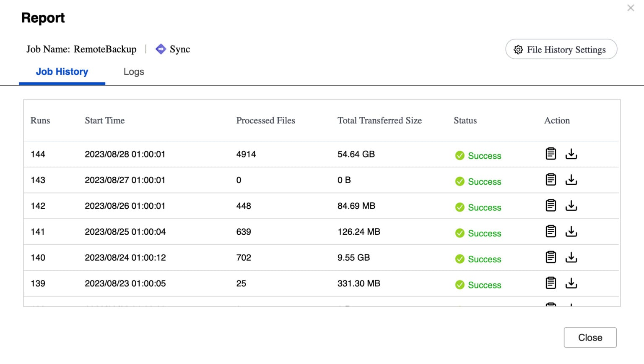Click the run number 142
Viewport: 644px width, 364px height.
point(38,206)
